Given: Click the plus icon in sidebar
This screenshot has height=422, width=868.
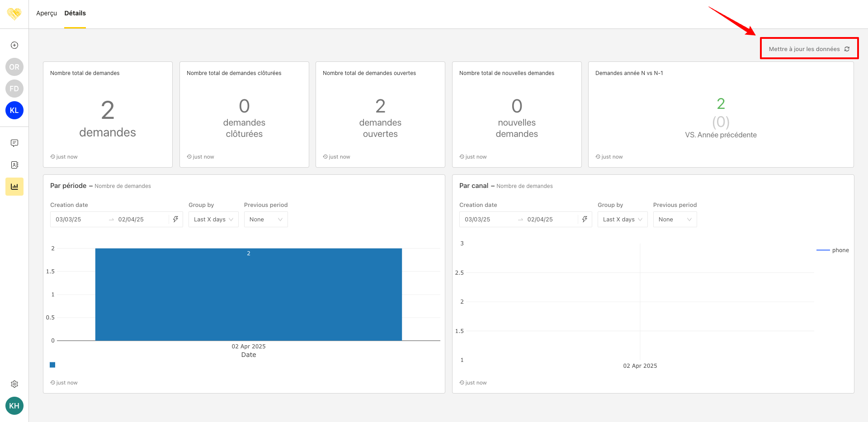Looking at the screenshot, I should (x=14, y=45).
